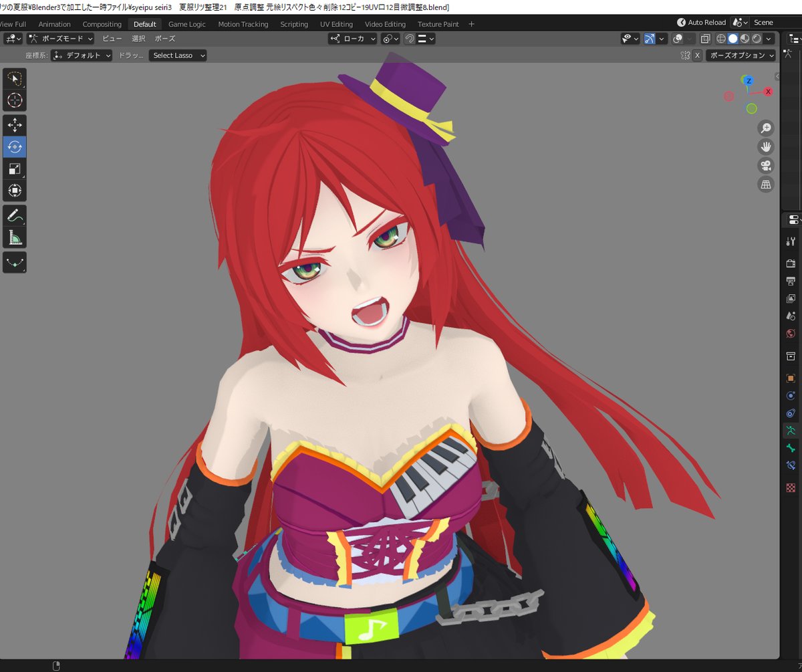Open the Bone Constraints properties tab
The width and height of the screenshot is (802, 672).
791,465
